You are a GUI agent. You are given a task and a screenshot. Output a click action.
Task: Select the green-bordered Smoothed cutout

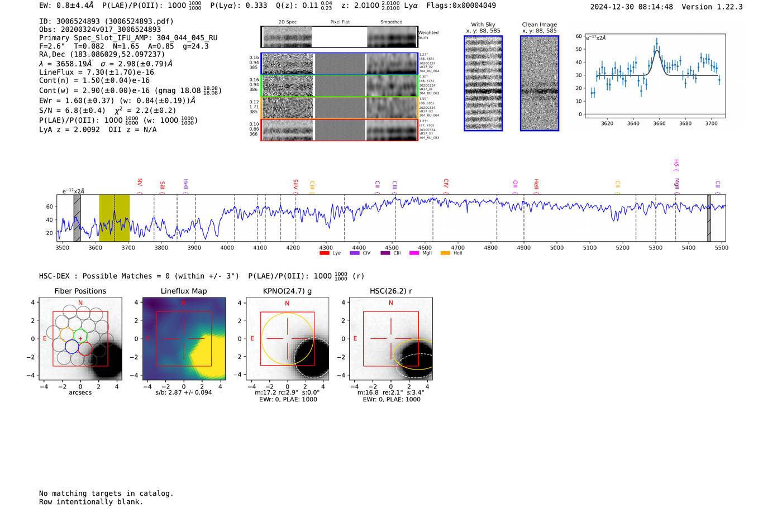coord(392,86)
